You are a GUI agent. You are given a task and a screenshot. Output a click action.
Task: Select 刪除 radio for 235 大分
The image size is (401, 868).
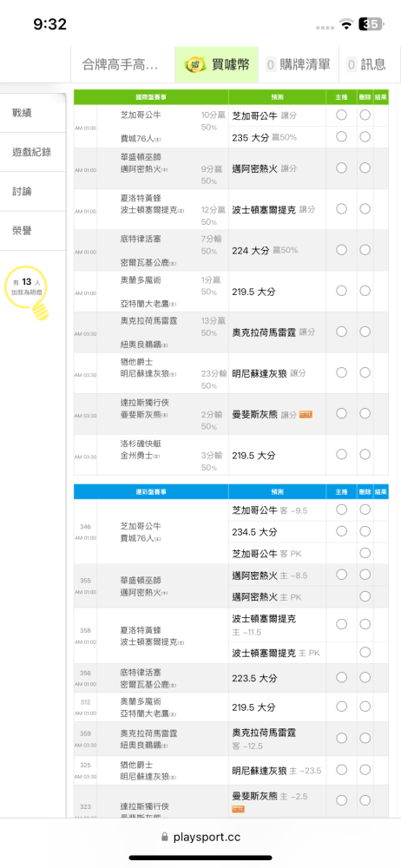(x=365, y=137)
